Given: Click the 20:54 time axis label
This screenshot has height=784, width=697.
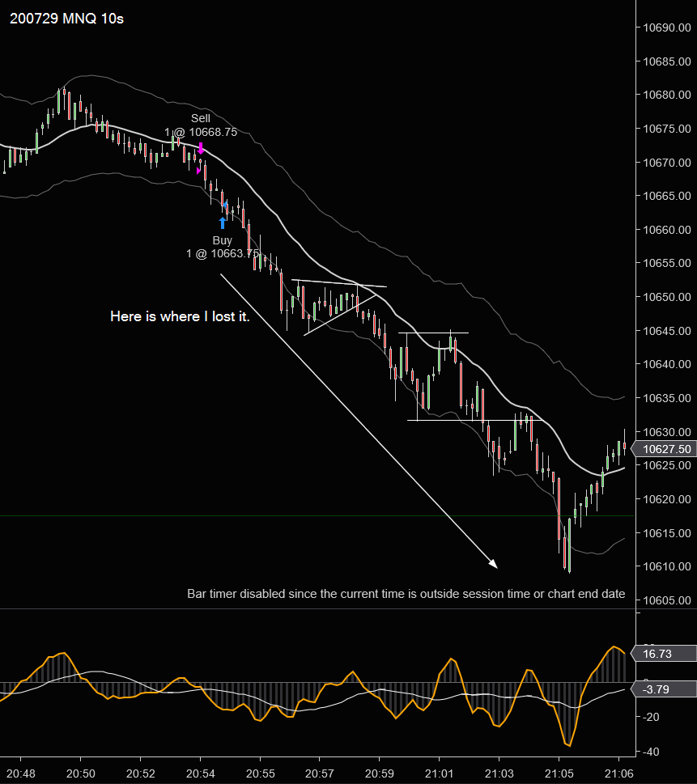Looking at the screenshot, I should click(200, 773).
